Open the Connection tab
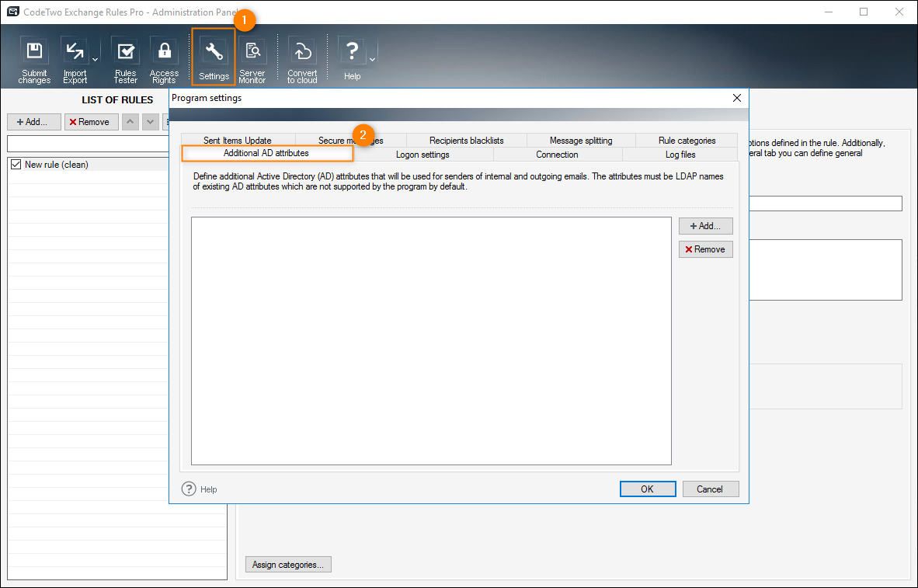Screen dimensions: 918x588 (x=558, y=155)
